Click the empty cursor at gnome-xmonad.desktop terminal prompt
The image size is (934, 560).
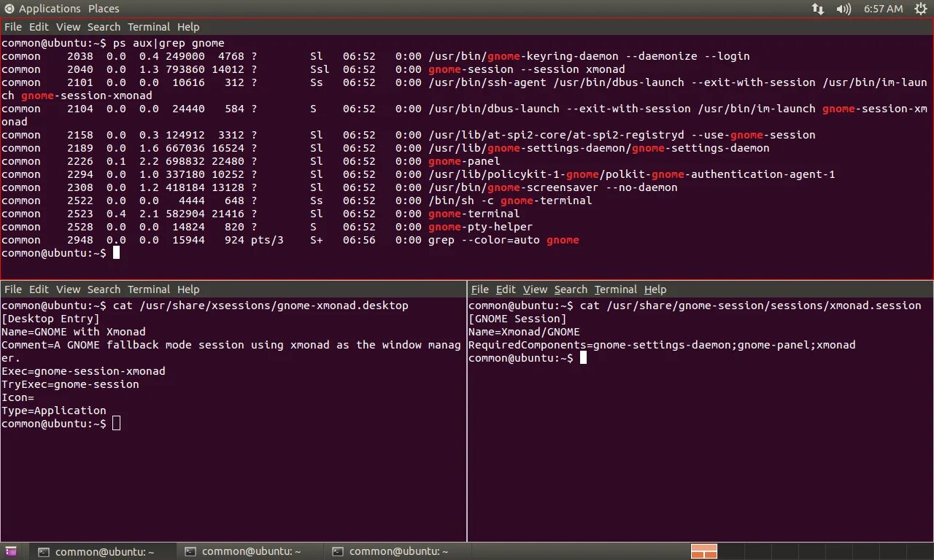pyautogui.click(x=116, y=424)
